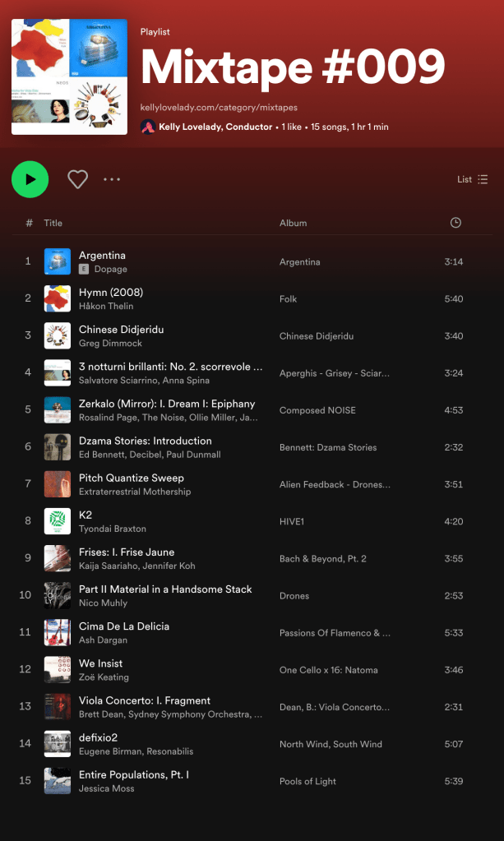Click the Mixtape #009 playlist cover art

(x=69, y=76)
